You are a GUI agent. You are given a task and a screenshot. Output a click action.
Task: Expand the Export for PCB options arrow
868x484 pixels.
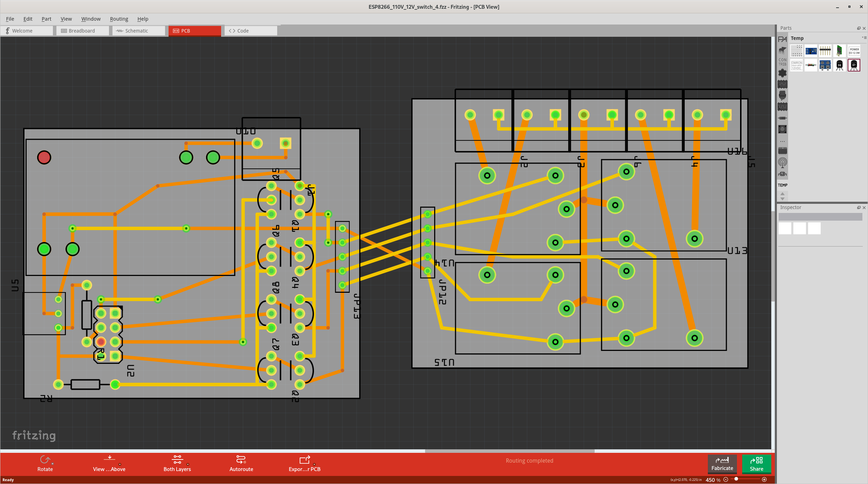coord(314,464)
